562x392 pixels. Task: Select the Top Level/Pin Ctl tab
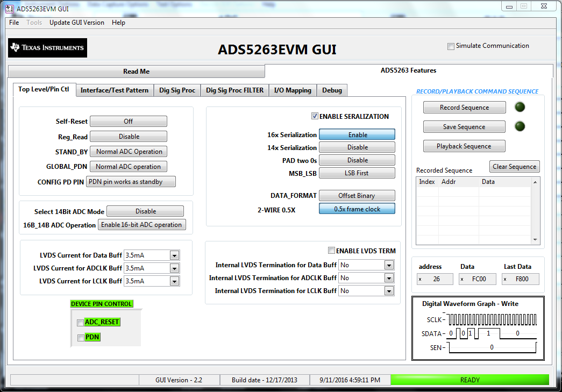(44, 90)
